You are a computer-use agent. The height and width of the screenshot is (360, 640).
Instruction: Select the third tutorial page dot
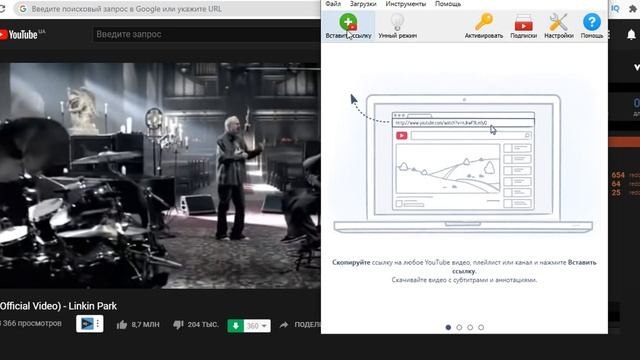click(x=470, y=327)
